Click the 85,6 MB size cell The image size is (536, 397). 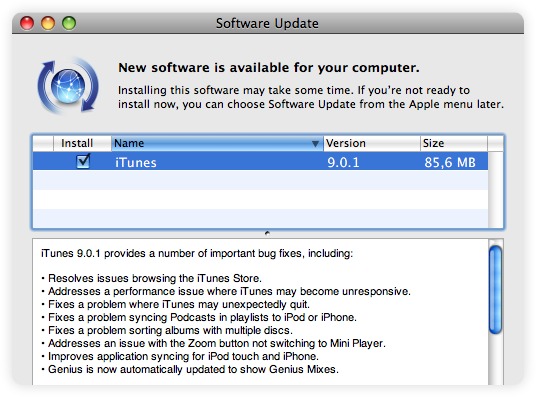450,162
